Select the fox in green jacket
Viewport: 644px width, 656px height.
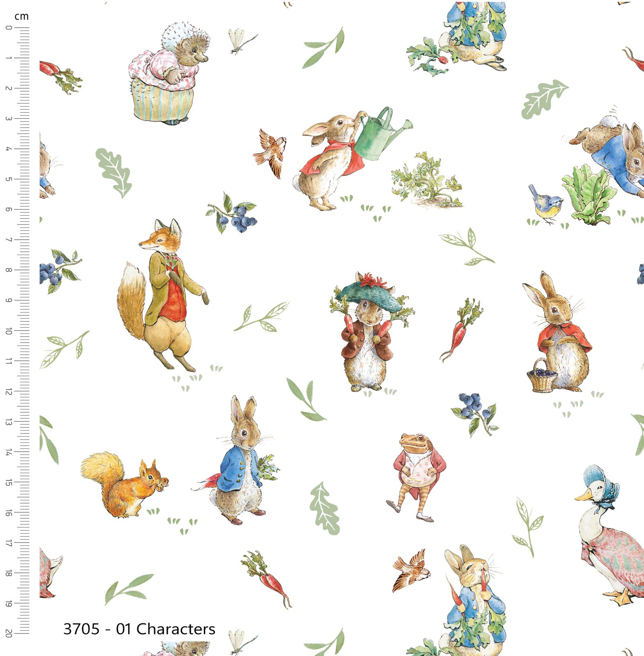coord(163,295)
